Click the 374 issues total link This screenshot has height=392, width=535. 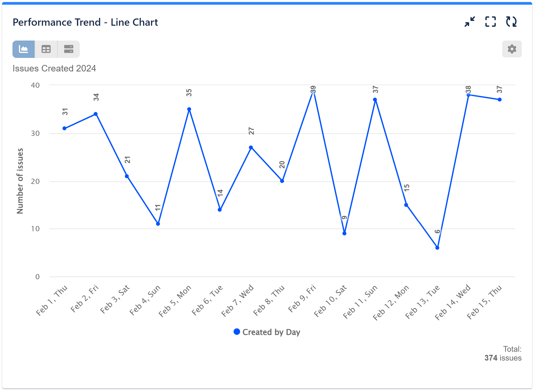[x=501, y=358]
